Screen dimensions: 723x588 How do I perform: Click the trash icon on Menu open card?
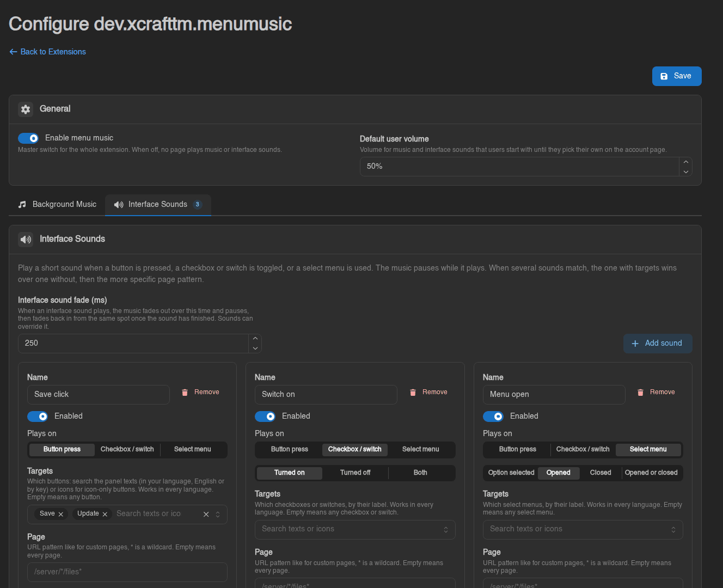point(640,393)
